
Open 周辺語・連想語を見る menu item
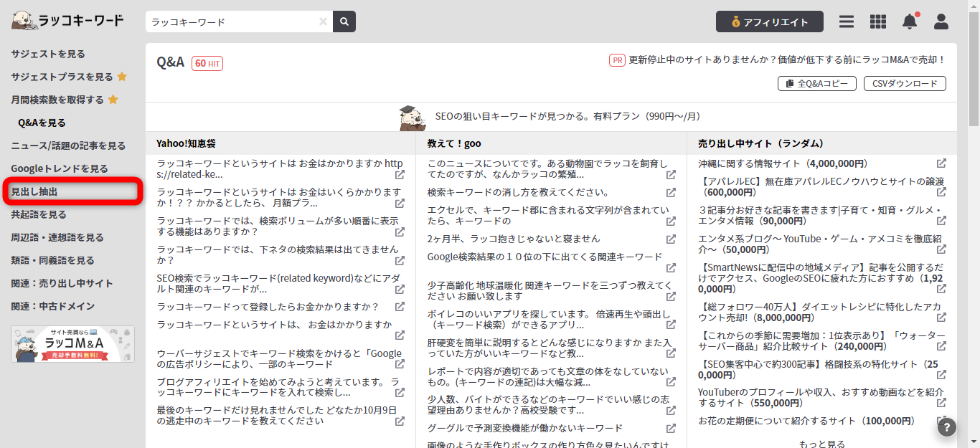[57, 237]
